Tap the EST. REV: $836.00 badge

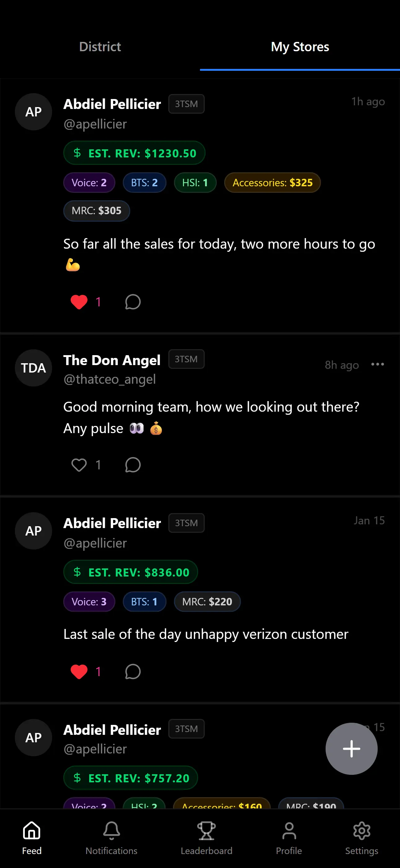pos(131,572)
